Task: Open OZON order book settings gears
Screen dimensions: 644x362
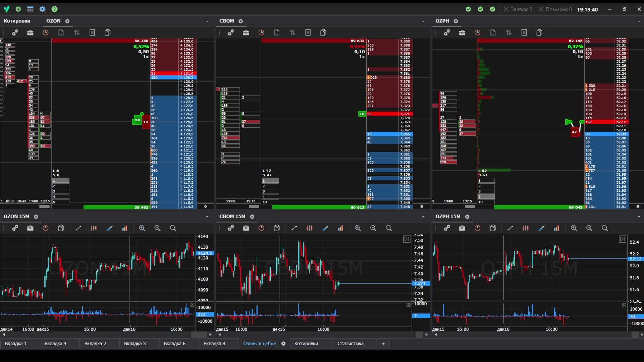Action: [15, 33]
